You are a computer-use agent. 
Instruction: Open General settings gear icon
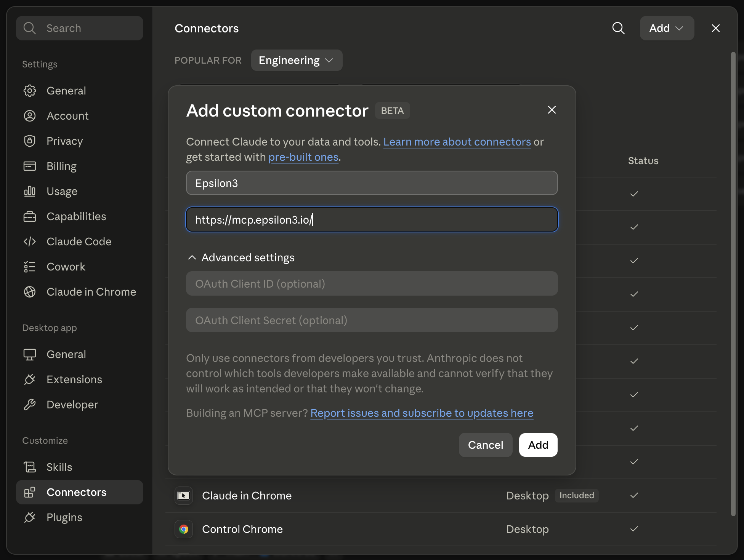[30, 91]
